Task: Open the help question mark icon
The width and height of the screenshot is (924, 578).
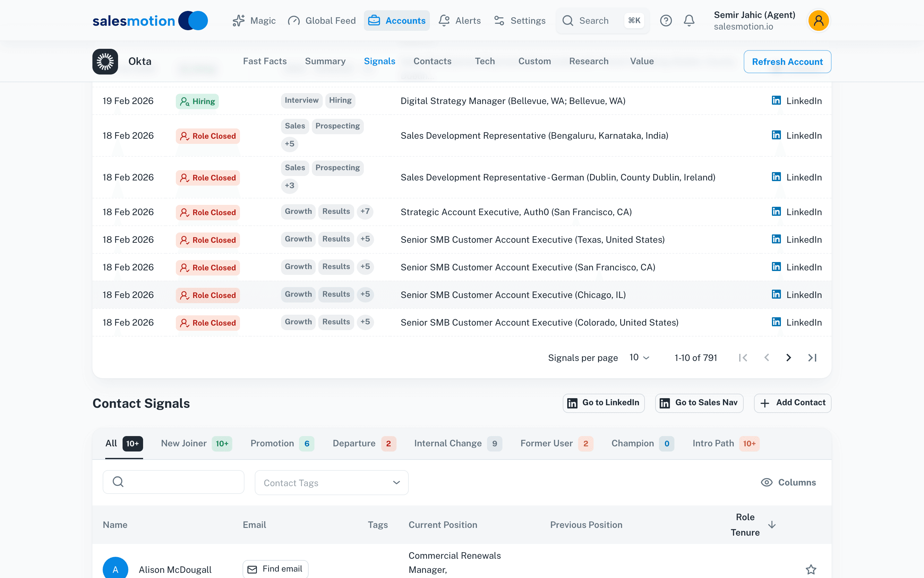Action: point(666,21)
